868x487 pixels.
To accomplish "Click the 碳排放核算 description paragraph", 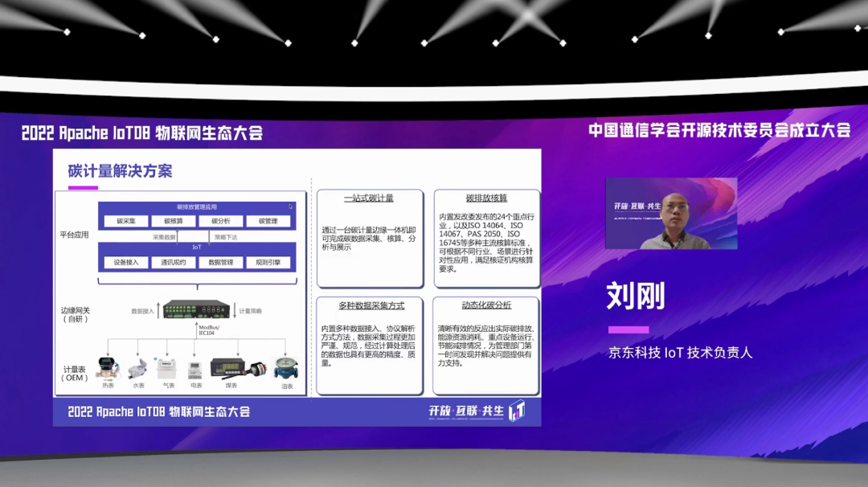I will (x=486, y=243).
